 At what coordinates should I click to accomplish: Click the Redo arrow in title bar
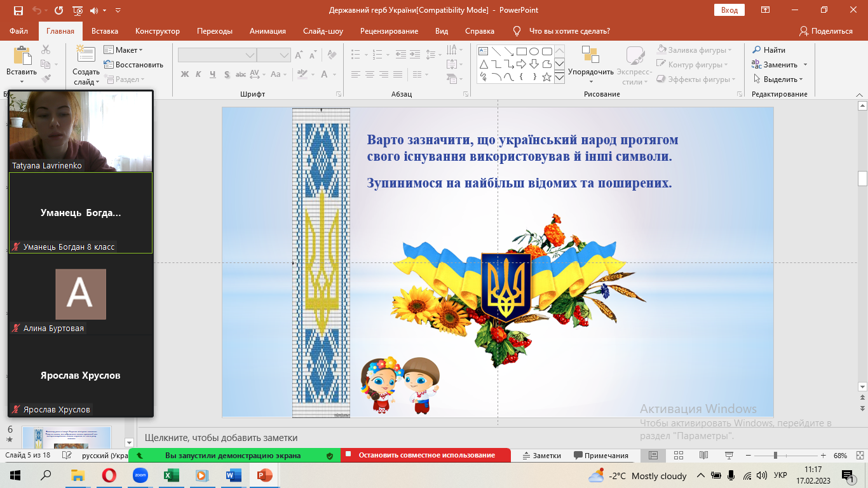point(59,11)
